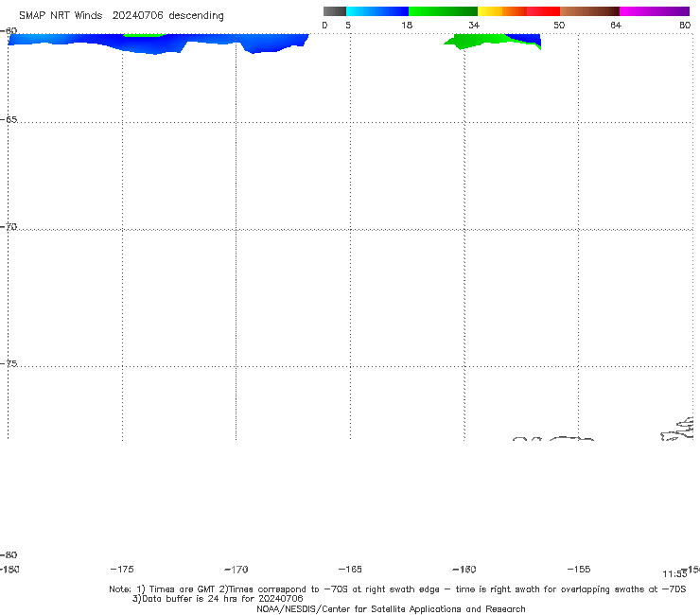Image resolution: width=700 pixels, height=615 pixels.
Task: Click the '-65' latitude label
Action: [x=9, y=120]
